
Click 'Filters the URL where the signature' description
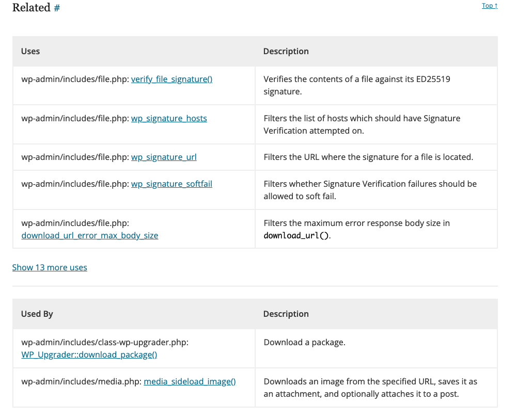368,157
